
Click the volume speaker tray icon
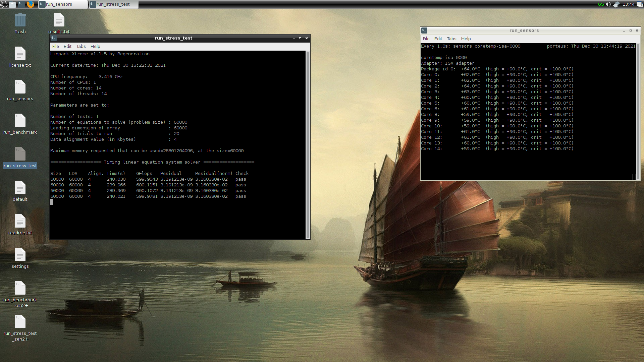tap(608, 4)
